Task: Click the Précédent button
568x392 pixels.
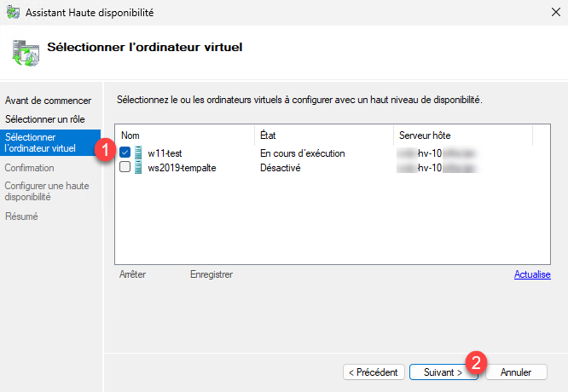Action: (x=373, y=372)
